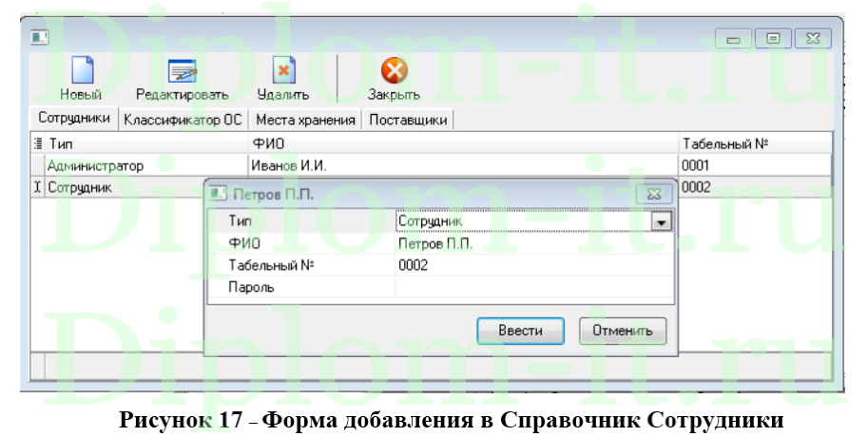The image size is (868, 437).
Task: Select the Сотрудники tab
Action: coord(73,119)
